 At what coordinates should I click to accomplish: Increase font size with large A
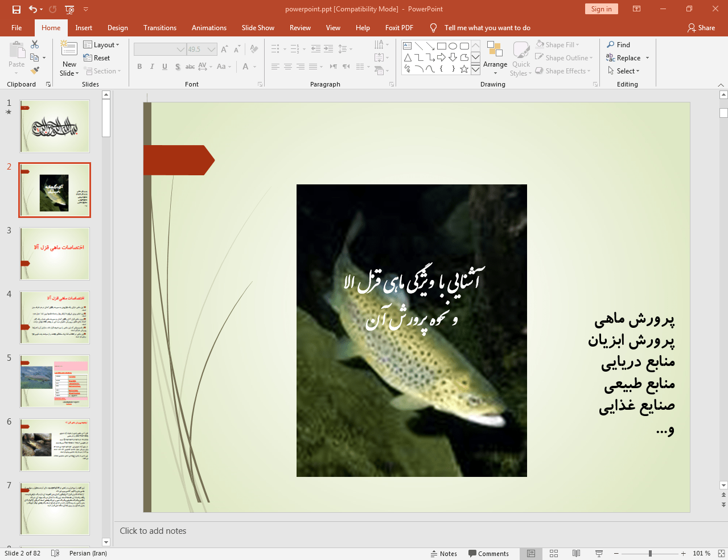[224, 50]
